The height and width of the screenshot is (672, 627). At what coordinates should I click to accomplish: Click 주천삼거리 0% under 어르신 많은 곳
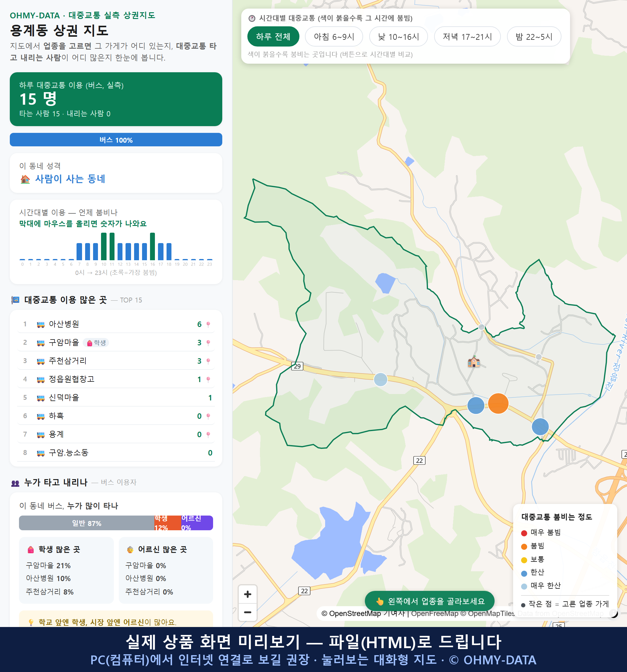(149, 592)
